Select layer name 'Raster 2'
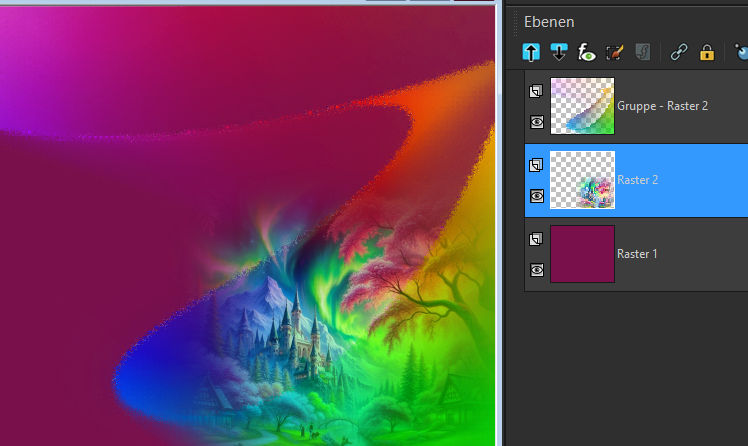Screen dimensions: 748x446 tap(637, 180)
